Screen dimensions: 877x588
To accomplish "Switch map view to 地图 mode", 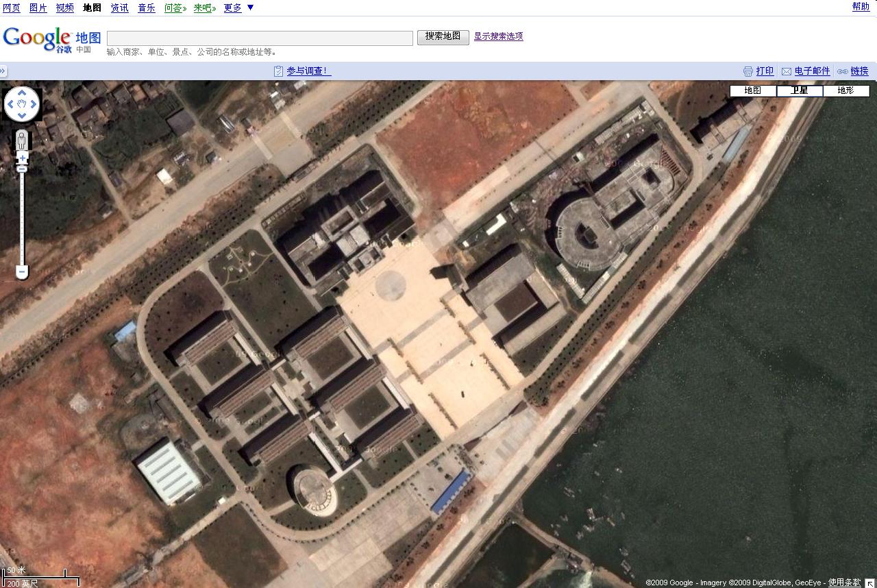I will pyautogui.click(x=752, y=90).
